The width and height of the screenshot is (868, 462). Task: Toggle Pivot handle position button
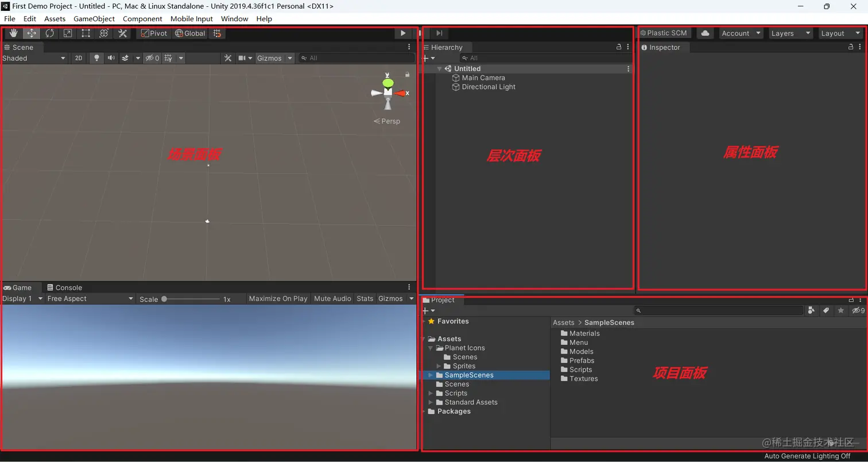[154, 33]
